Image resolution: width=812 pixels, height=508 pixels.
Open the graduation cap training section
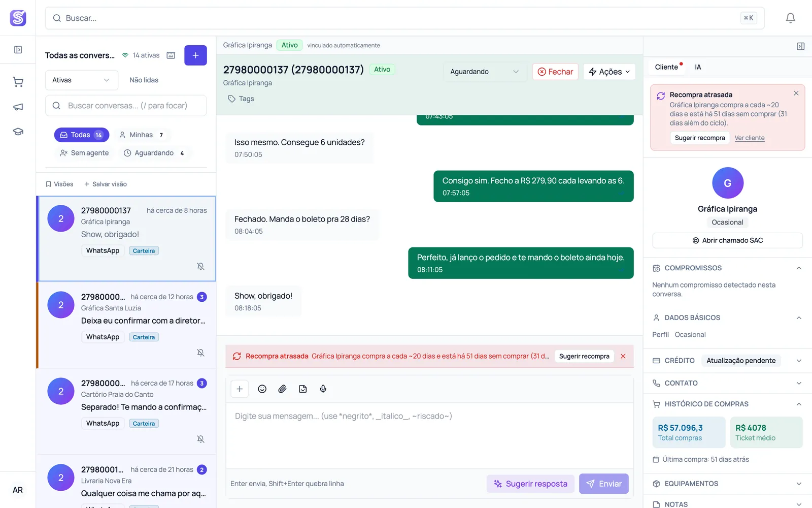point(18,132)
